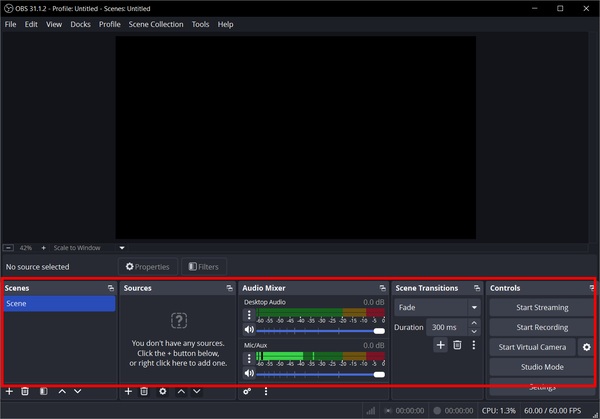This screenshot has height=419, width=600.
Task: Open Desktop Audio three-dot options menu
Action: (249, 315)
